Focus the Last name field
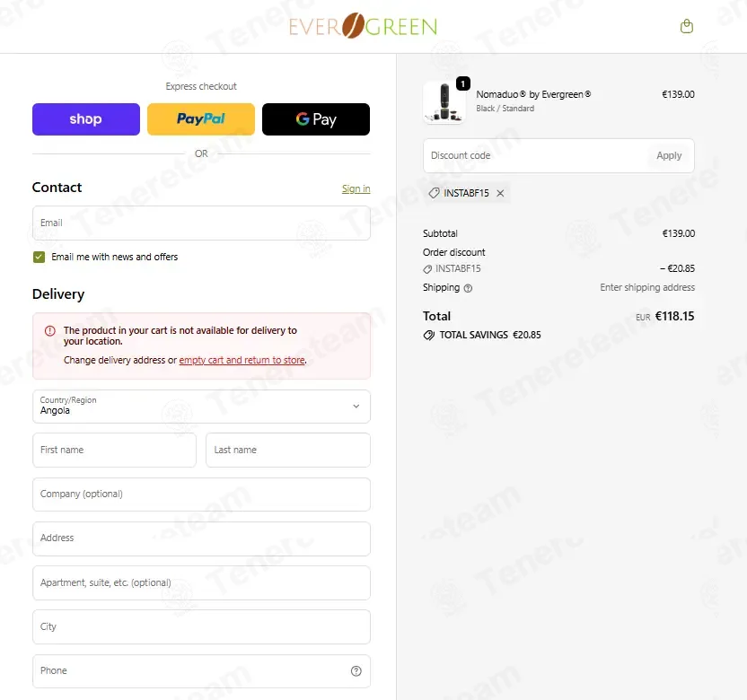This screenshot has width=747, height=700. (287, 450)
